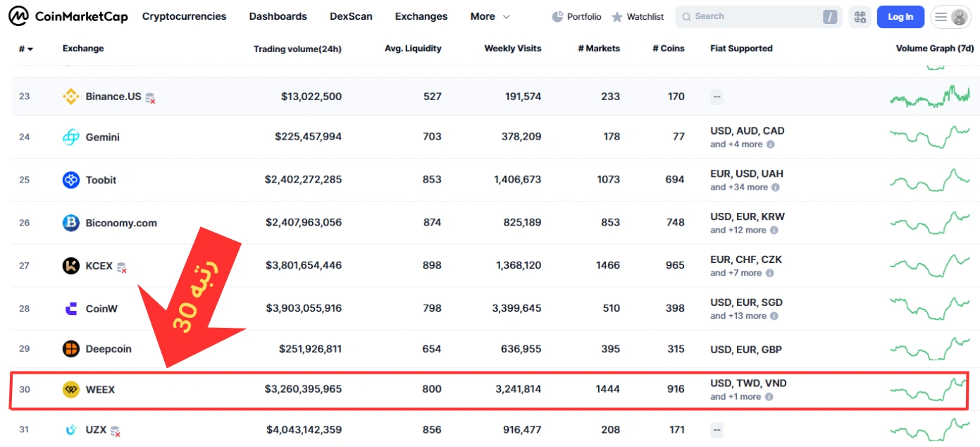This screenshot has width=980, height=447.
Task: Sort by # Markets column
Action: (599, 49)
